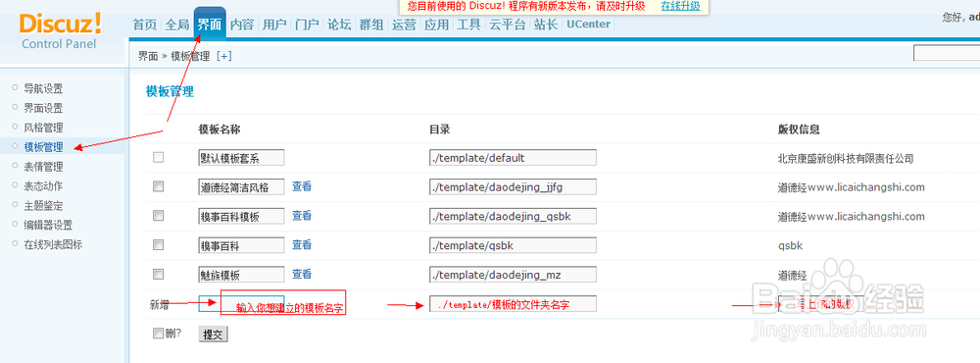Edit the ./template/qsbk directory field
This screenshot has height=363, width=980.
click(514, 245)
